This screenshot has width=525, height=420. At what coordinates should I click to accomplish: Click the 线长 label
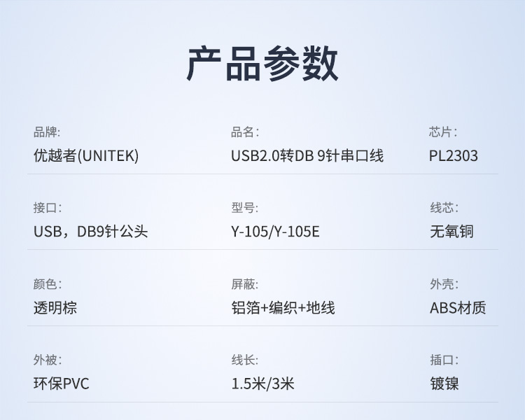point(244,360)
